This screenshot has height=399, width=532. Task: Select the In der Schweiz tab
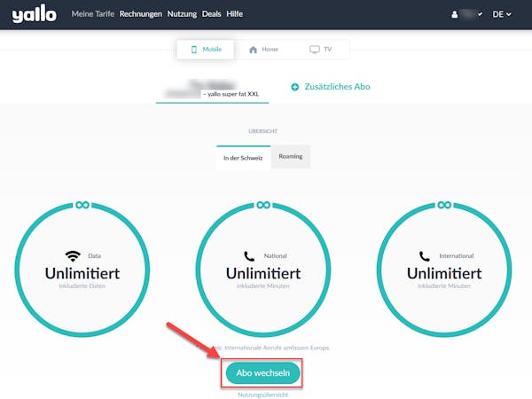(243, 158)
